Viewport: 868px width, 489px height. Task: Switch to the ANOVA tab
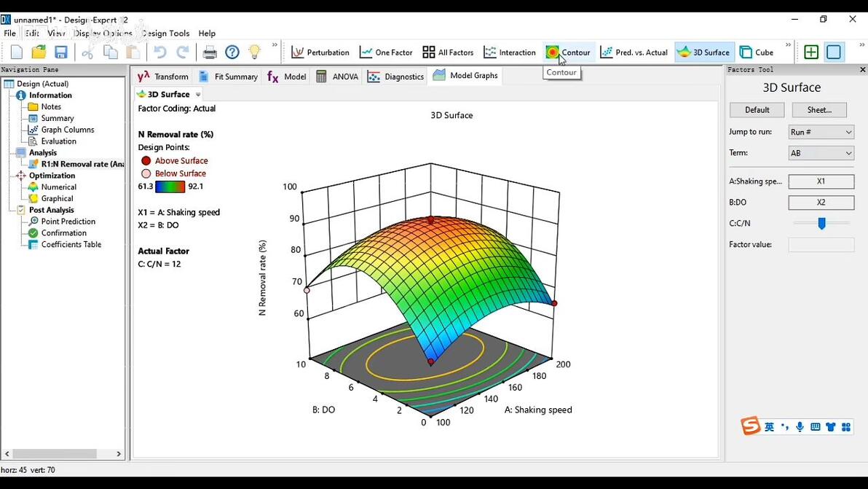(x=337, y=77)
